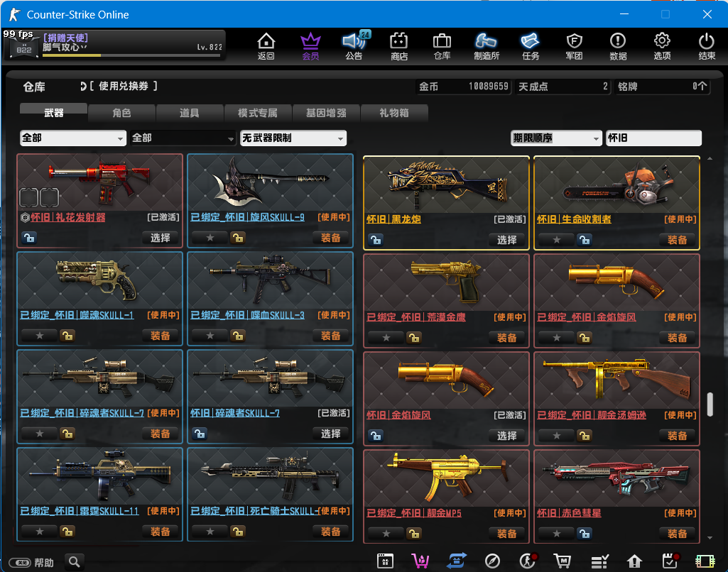Switch to the 武器 tab
This screenshot has width=728, height=572.
(x=53, y=113)
